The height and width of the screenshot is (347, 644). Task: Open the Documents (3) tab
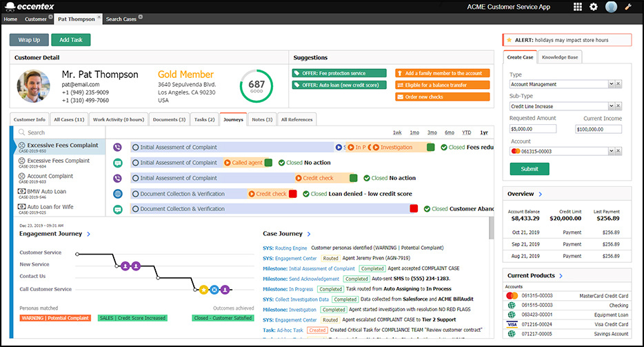pos(169,119)
